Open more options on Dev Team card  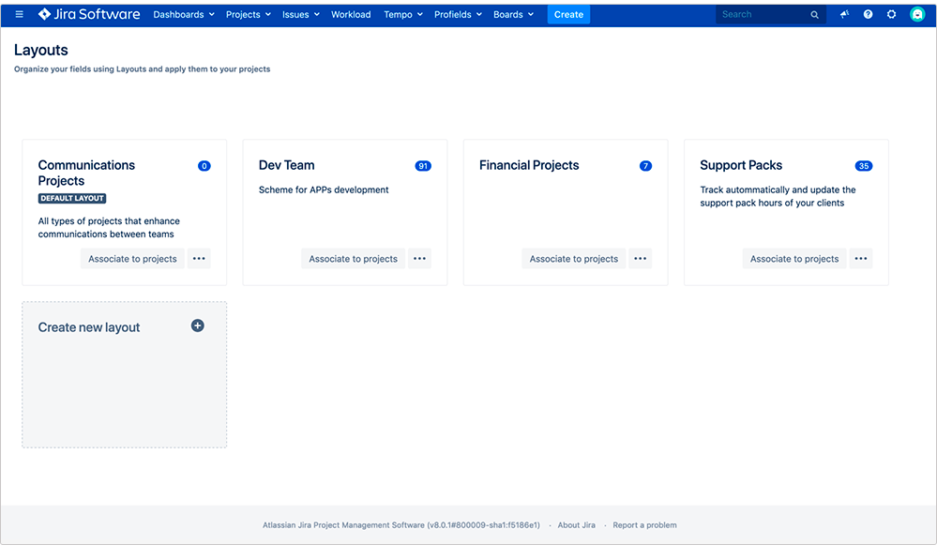[418, 258]
